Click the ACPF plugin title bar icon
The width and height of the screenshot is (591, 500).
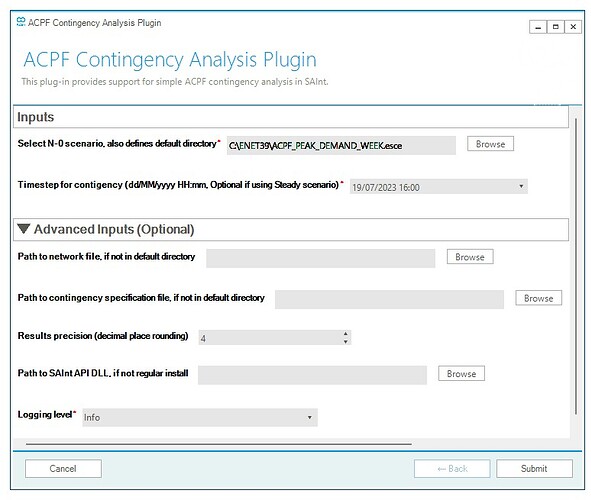point(21,22)
